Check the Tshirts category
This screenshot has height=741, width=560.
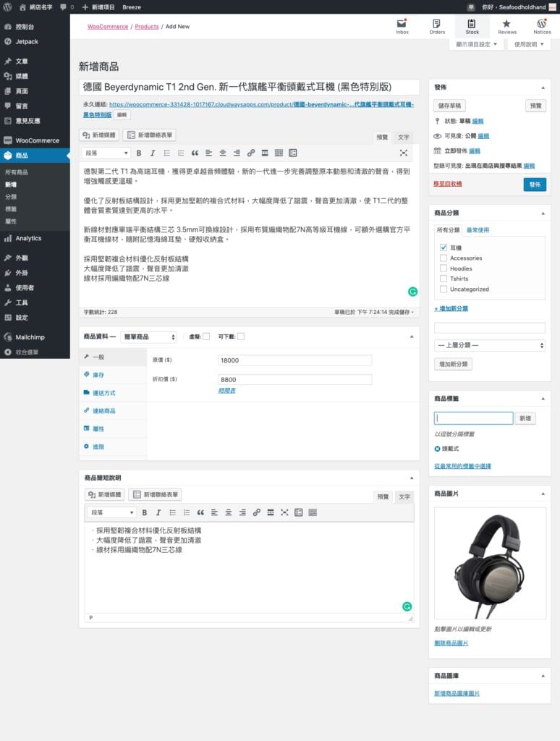click(444, 279)
